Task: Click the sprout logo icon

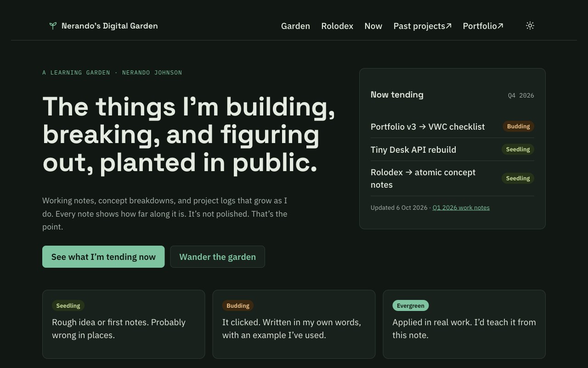Action: click(53, 26)
